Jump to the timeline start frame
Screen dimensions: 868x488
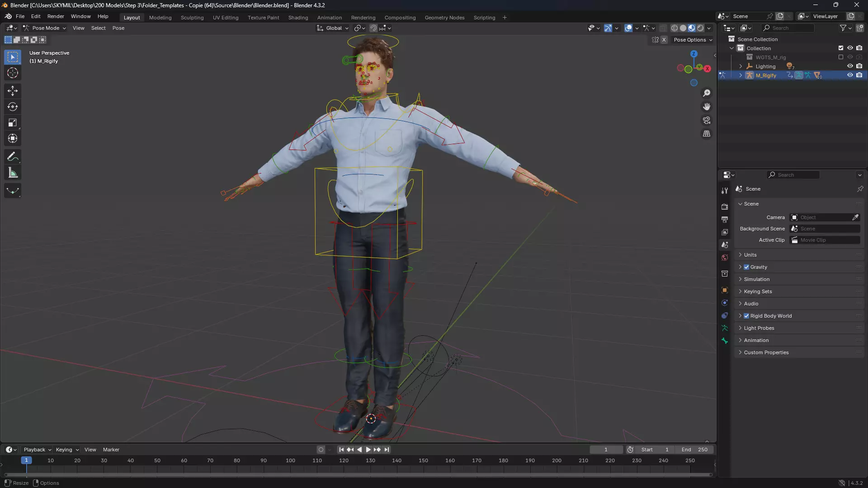[341, 450]
